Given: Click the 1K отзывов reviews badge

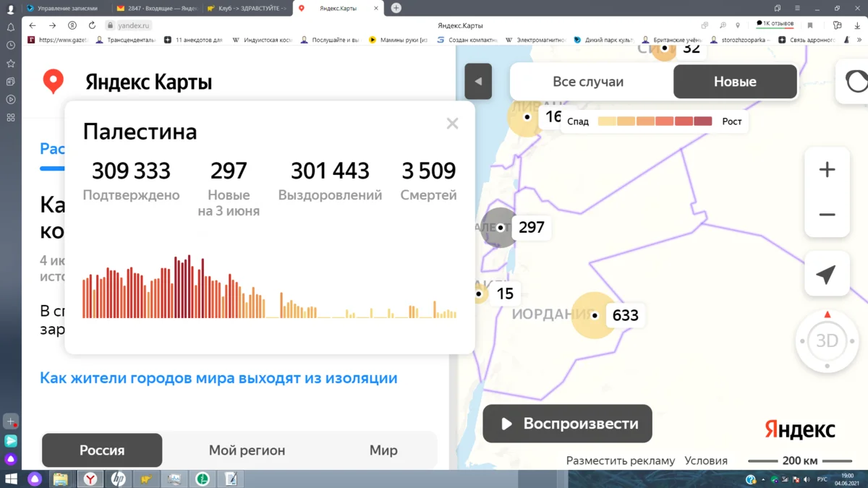Looking at the screenshot, I should pyautogui.click(x=775, y=24).
